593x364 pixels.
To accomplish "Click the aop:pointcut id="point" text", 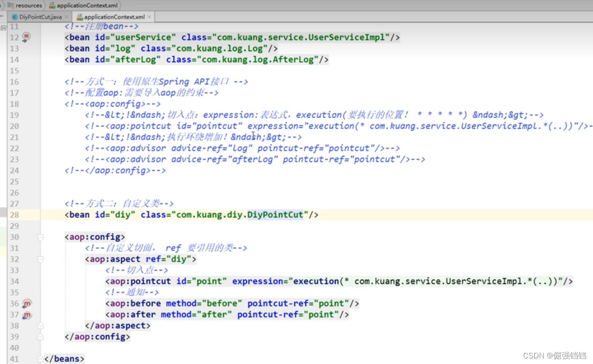I will 166,281.
